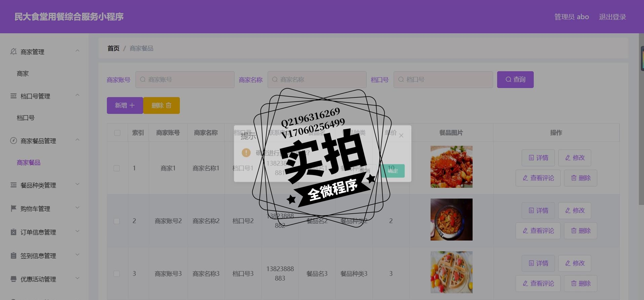Open the 餐品种类管理 menu

coord(44,185)
